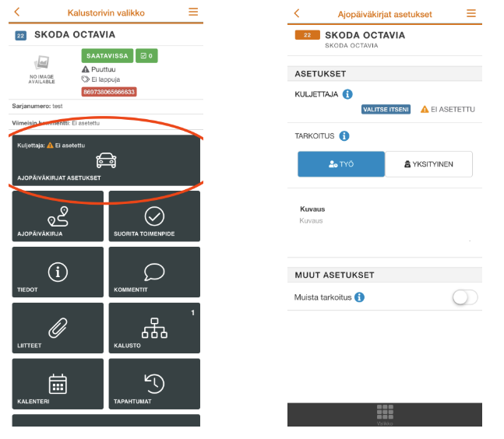Open the Kalenteri calendar tile
504x439 pixels.
click(58, 384)
